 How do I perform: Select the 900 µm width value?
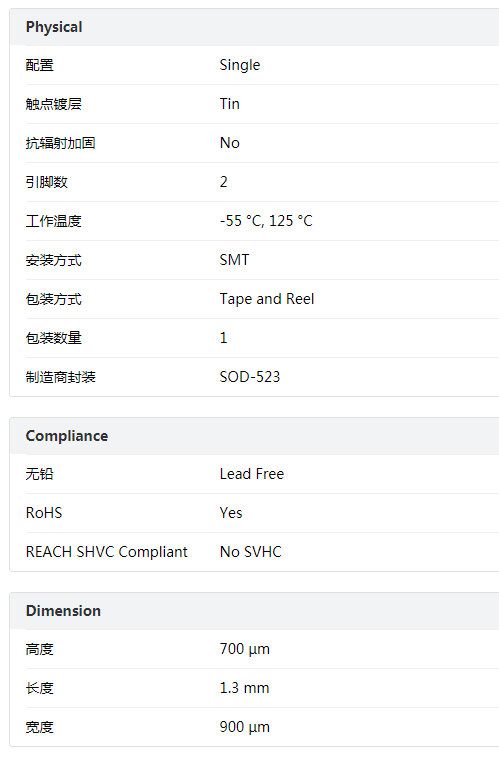click(x=245, y=727)
